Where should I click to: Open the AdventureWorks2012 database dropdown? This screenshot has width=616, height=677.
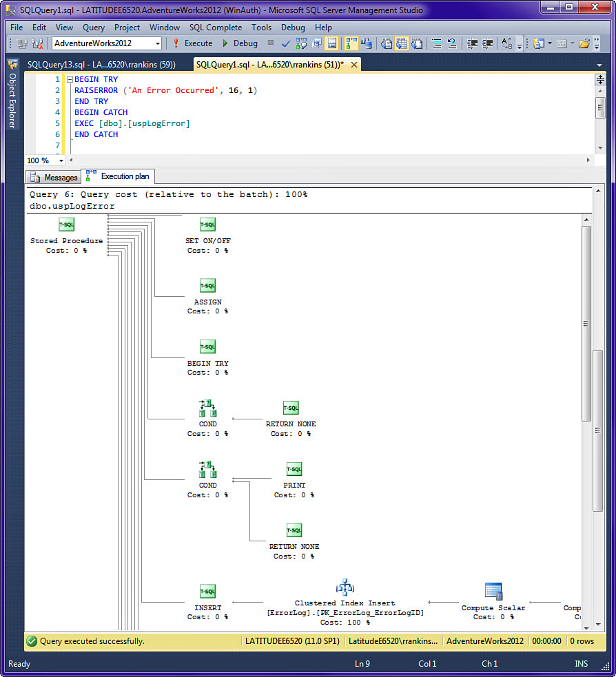click(158, 43)
